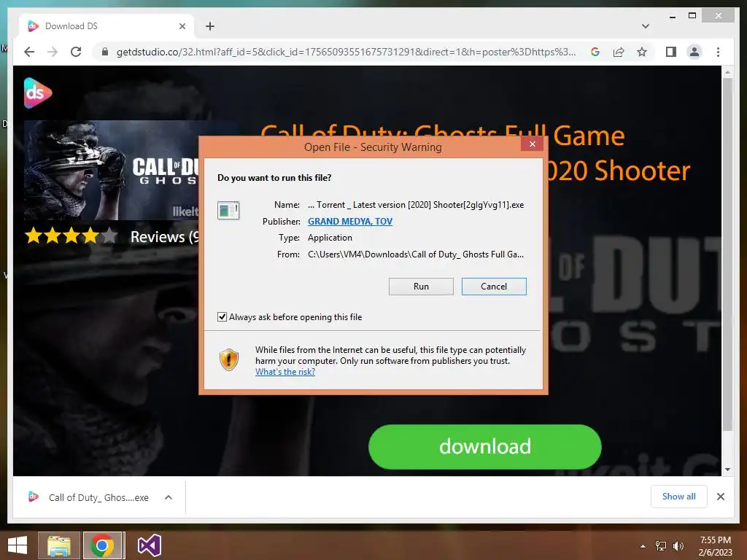
Task: Click the share page icon
Action: pyautogui.click(x=619, y=52)
